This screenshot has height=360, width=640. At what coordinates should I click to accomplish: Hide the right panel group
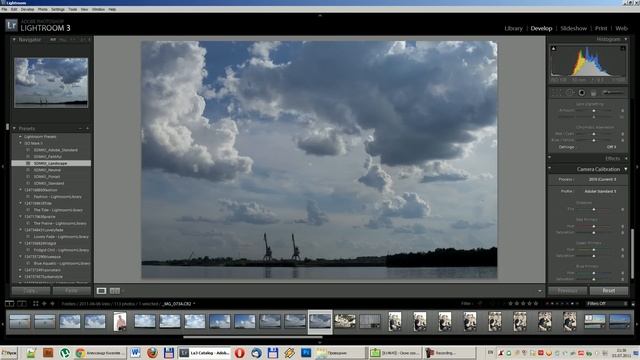pos(637,167)
